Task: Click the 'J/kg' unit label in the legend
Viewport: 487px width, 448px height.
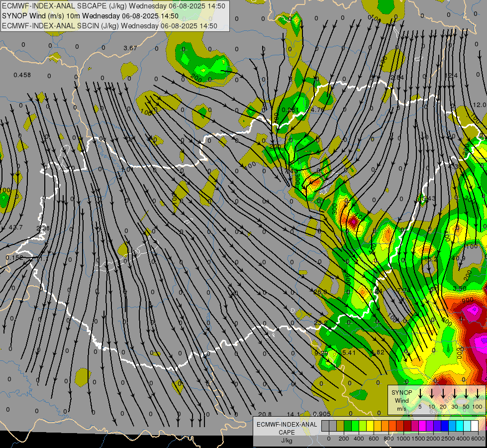Action: (287, 441)
